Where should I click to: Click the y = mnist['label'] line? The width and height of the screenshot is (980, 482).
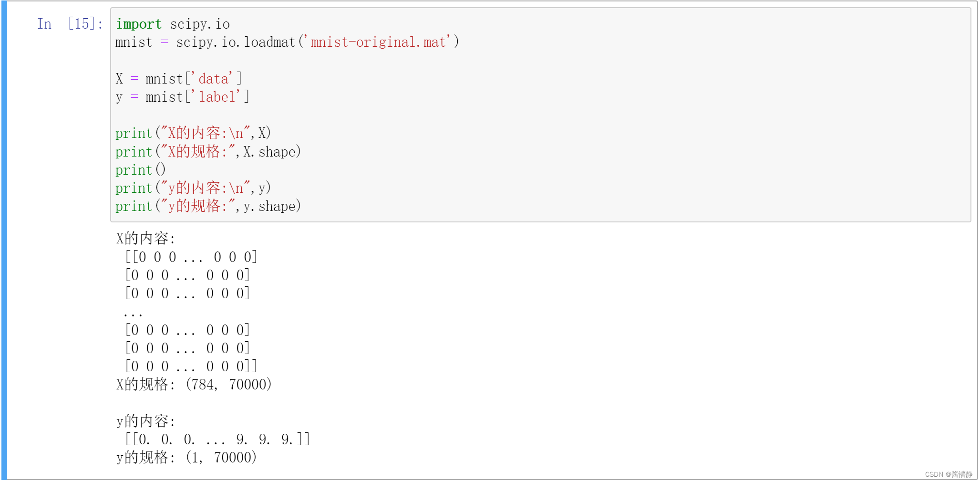pos(183,97)
